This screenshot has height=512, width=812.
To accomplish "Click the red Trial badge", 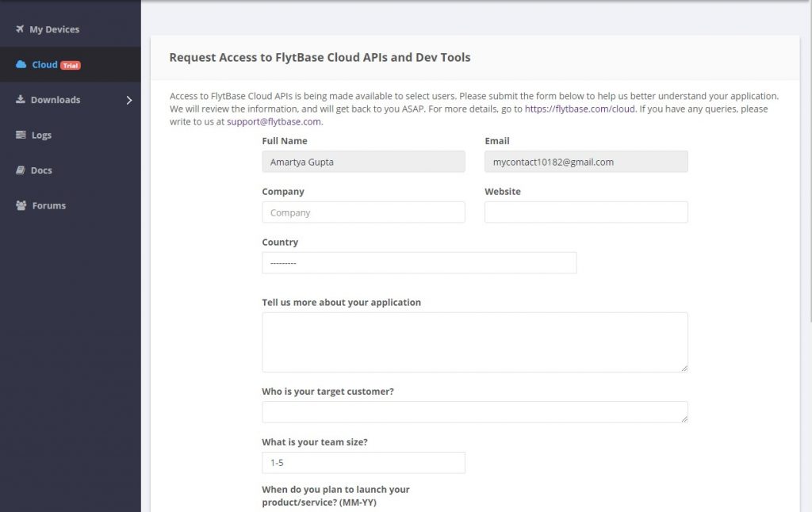I will (x=71, y=65).
